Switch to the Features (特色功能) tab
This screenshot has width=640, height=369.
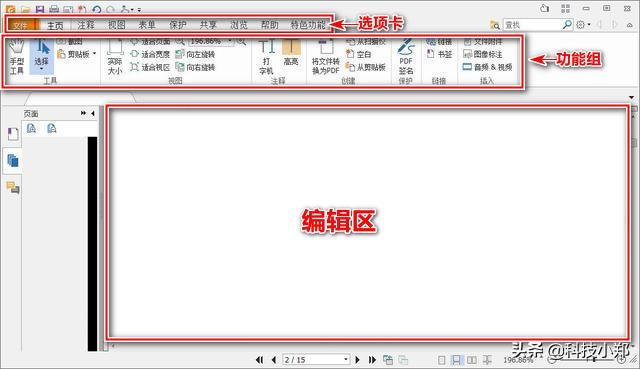pyautogui.click(x=308, y=25)
